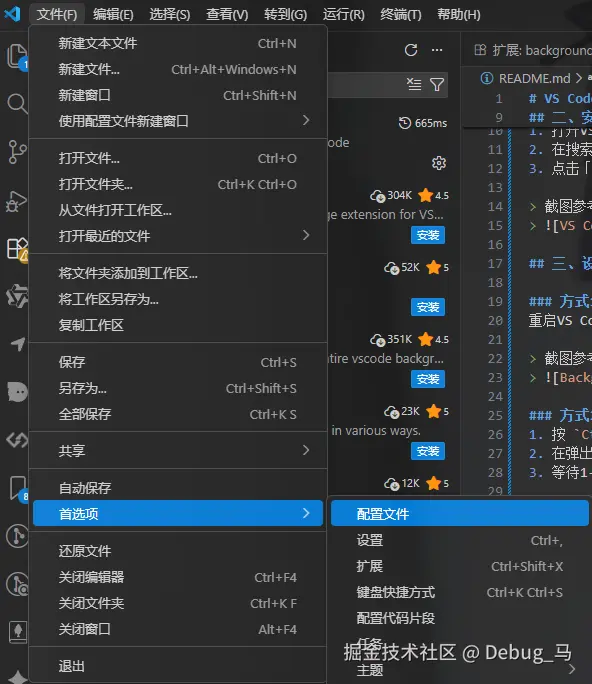Filter extensions with funnel icon
Image resolution: width=592 pixels, height=684 pixels.
437,84
